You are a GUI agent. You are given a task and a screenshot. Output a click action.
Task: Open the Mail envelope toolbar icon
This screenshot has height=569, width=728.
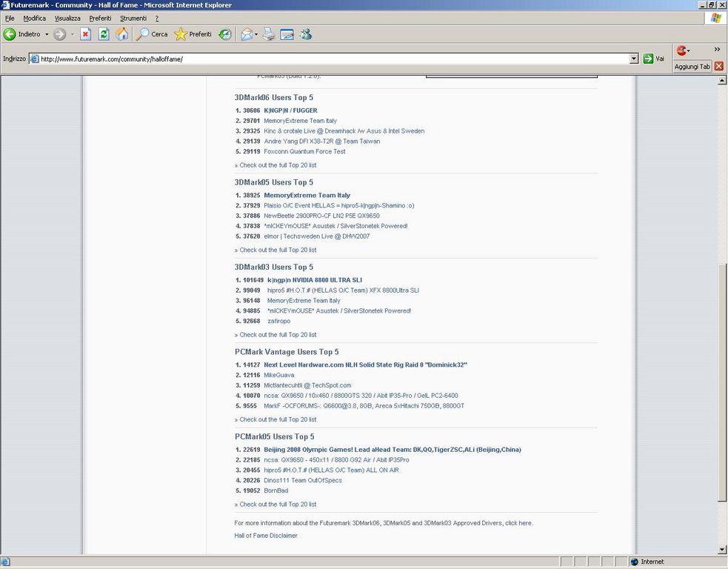[247, 34]
